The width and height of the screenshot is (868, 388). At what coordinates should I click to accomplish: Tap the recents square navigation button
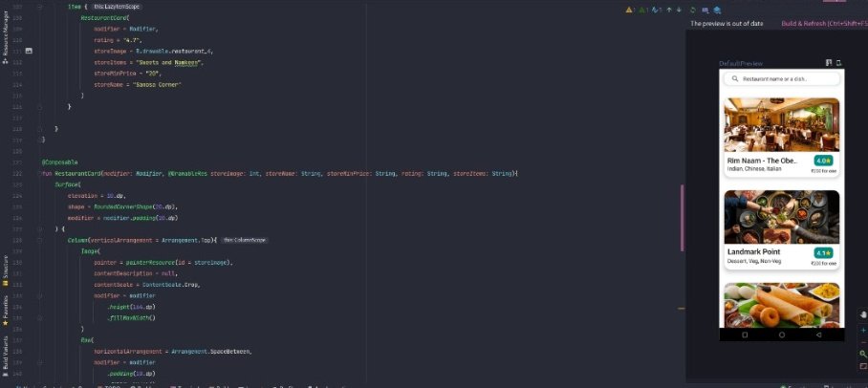(x=745, y=334)
